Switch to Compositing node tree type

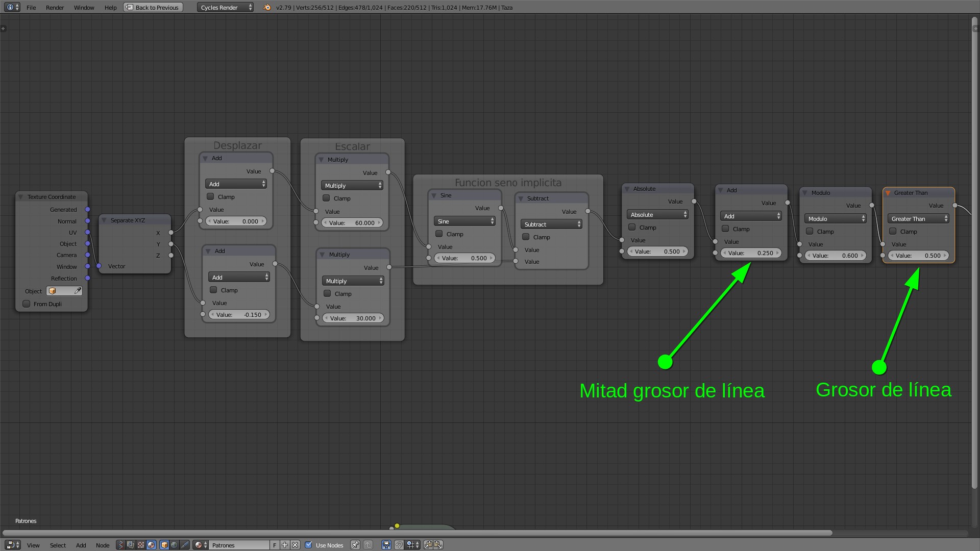click(x=130, y=545)
